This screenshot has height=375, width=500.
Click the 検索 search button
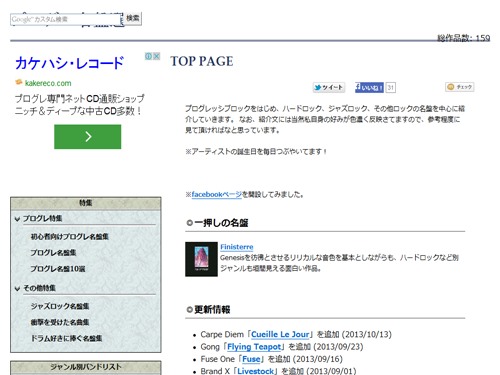click(133, 18)
